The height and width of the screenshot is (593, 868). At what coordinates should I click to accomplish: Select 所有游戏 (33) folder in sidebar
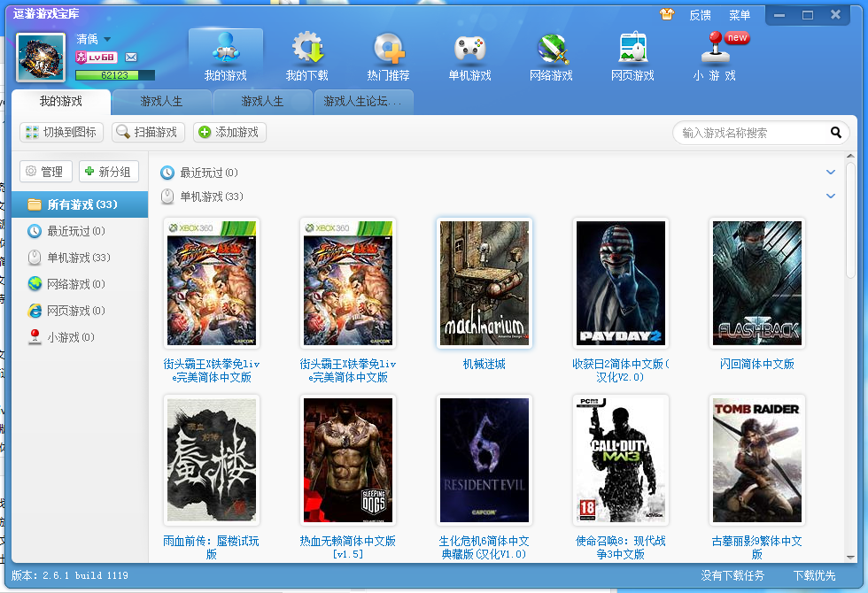(x=80, y=204)
